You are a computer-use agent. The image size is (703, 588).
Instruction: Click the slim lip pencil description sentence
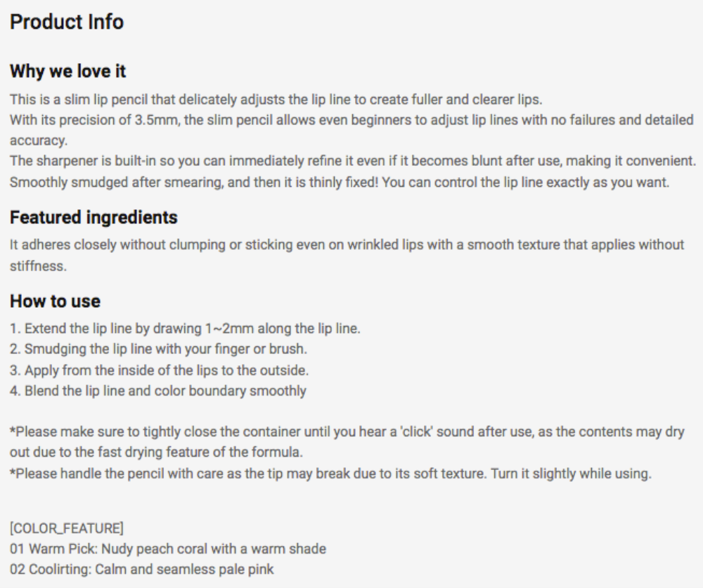[x=276, y=99]
